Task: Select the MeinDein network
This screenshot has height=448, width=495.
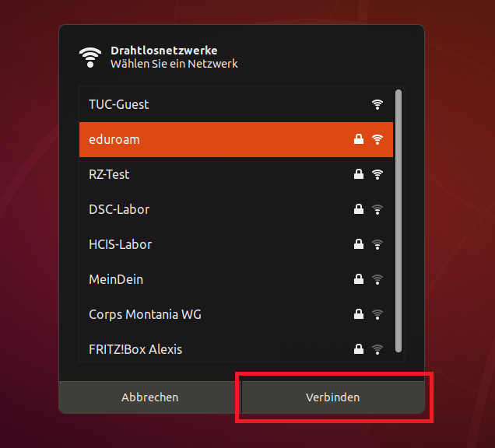Action: pyautogui.click(x=236, y=279)
